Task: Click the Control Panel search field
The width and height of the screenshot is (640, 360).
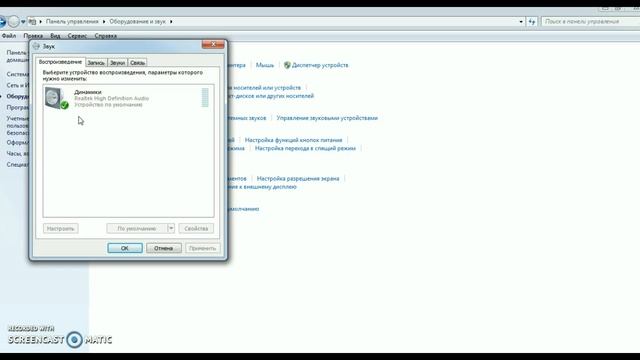Action: click(590, 21)
